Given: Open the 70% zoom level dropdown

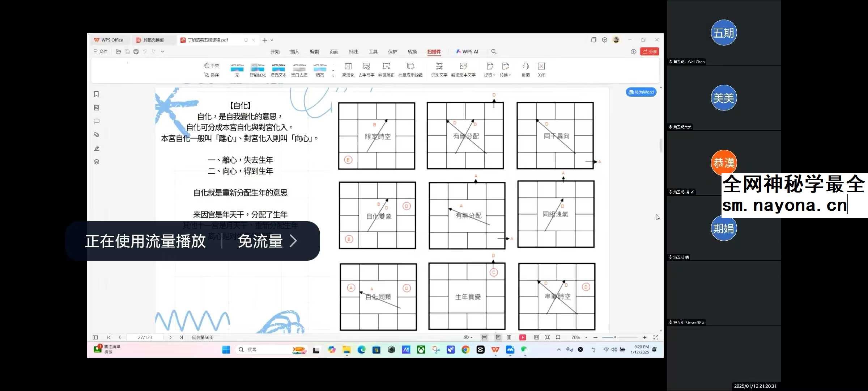Looking at the screenshot, I should (579, 337).
